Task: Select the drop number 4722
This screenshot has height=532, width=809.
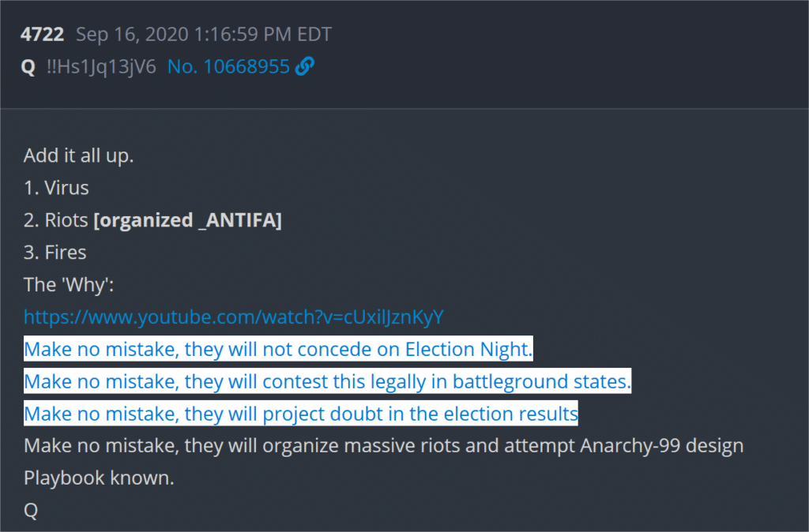Action: 43,35
